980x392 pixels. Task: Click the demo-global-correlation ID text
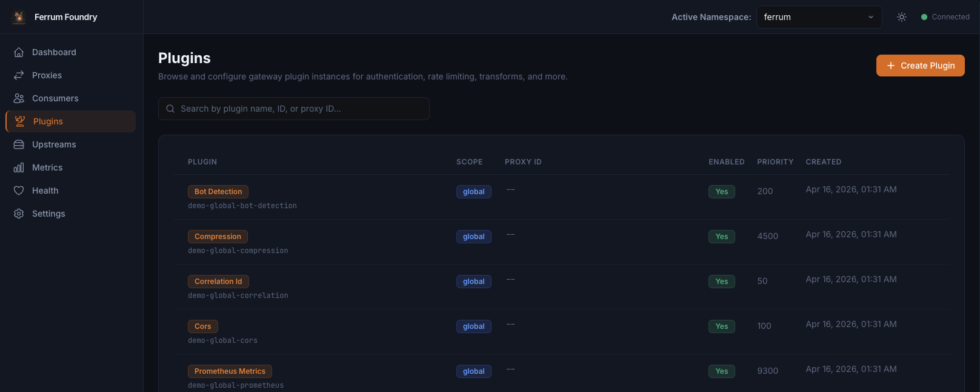click(238, 296)
